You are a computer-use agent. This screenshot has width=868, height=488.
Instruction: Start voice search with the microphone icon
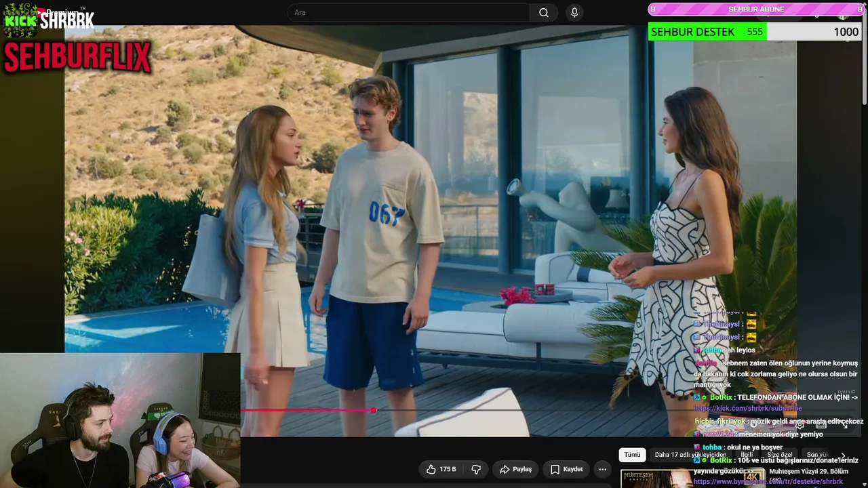(x=574, y=13)
